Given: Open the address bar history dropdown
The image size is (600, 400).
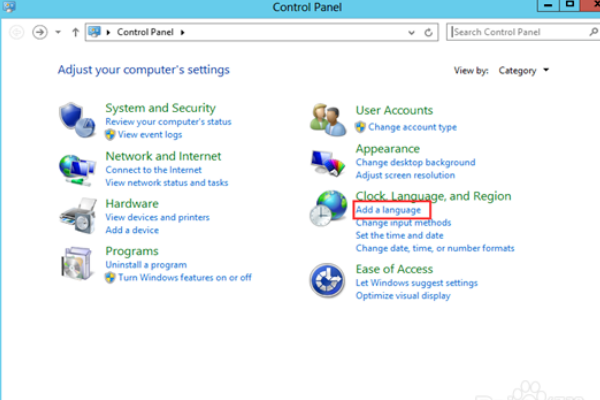Looking at the screenshot, I should (x=411, y=32).
